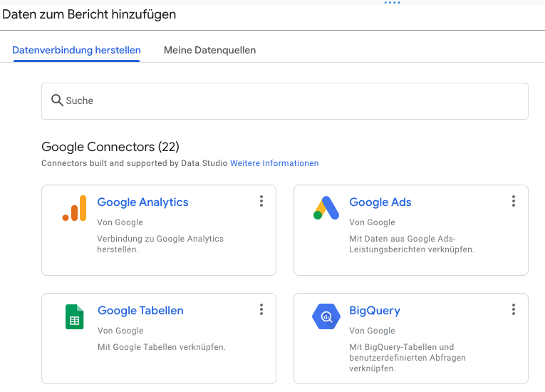545x392 pixels.
Task: Switch to Datenverbindung herstellen tab
Action: (x=76, y=50)
